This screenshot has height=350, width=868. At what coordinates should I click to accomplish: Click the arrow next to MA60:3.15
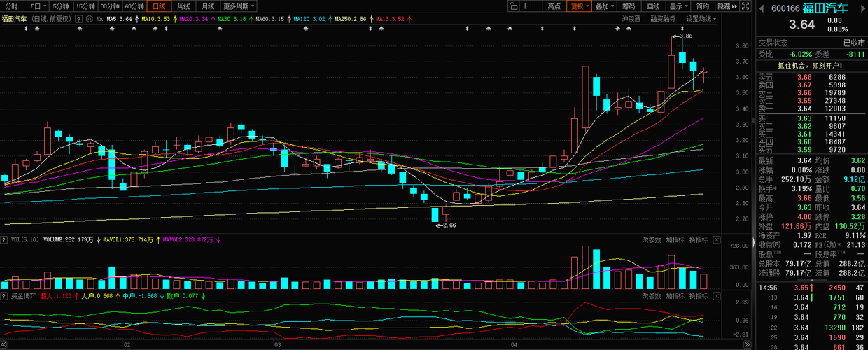[288, 19]
